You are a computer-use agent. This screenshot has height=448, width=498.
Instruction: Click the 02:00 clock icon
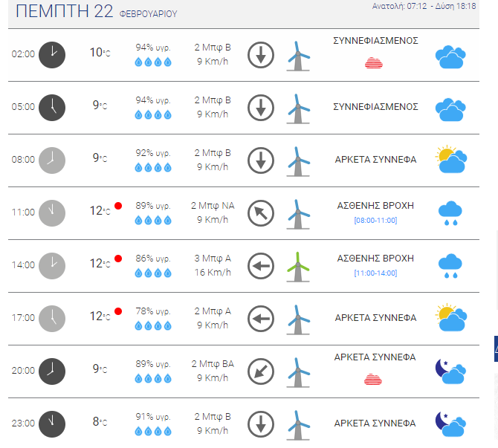[52, 55]
